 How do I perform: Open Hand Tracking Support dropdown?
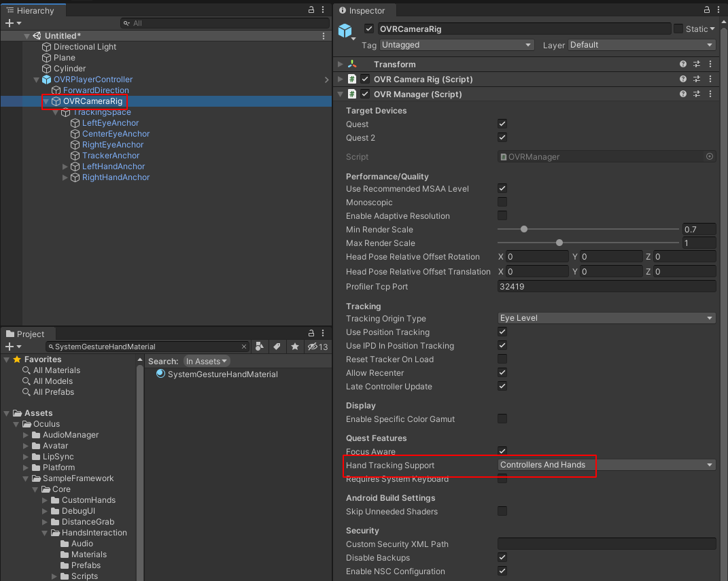tap(606, 465)
